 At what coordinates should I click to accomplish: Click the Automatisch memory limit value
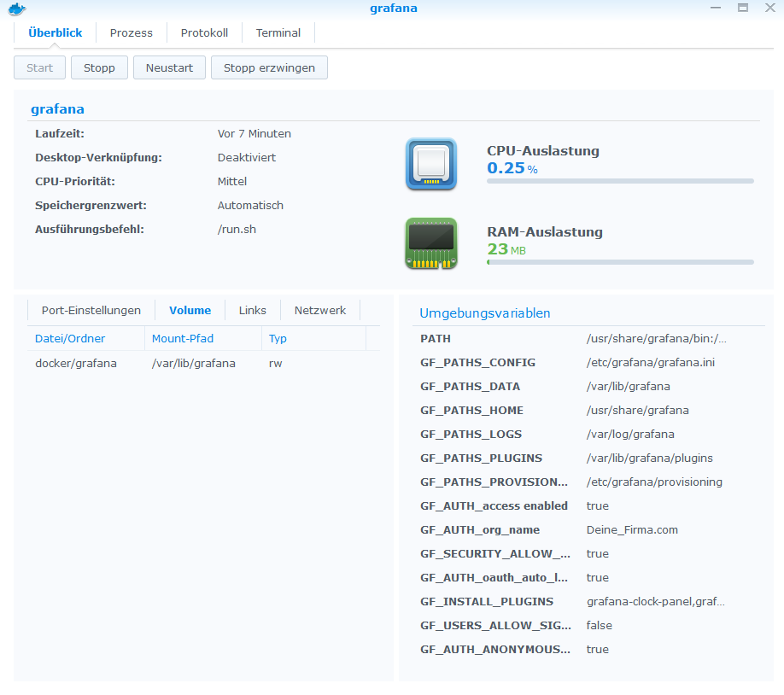(250, 206)
